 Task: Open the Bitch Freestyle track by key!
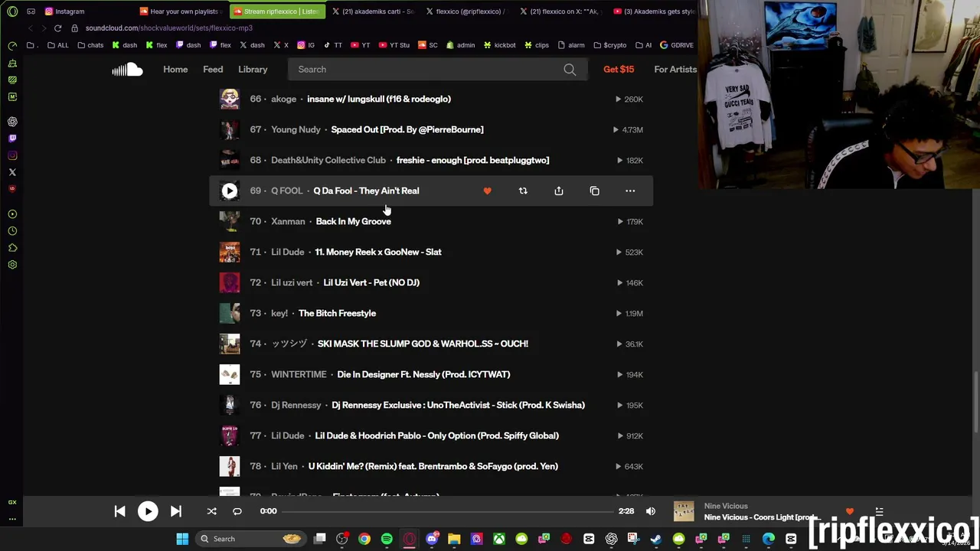click(337, 313)
